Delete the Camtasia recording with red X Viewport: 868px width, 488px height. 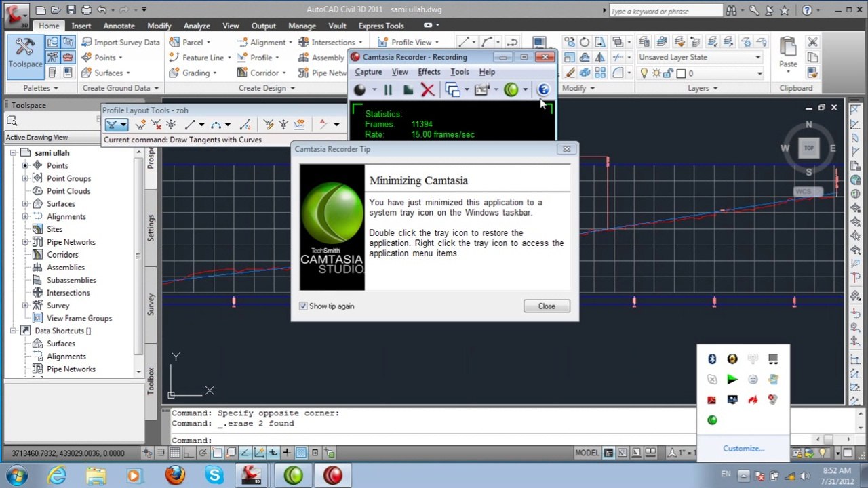427,89
